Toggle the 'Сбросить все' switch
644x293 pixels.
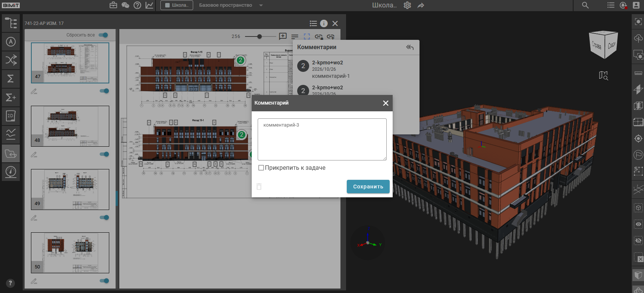click(103, 35)
